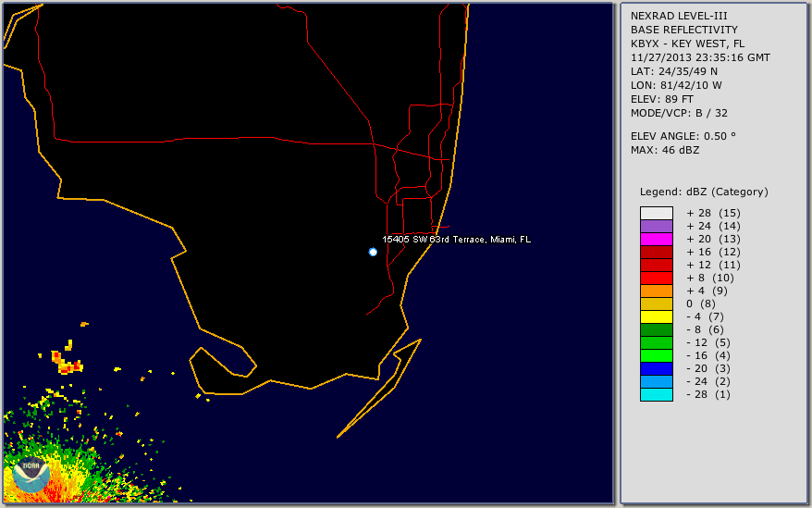The width and height of the screenshot is (812, 508).
Task: Click the 'MAX: 46 dBZ' text
Action: [x=665, y=150]
